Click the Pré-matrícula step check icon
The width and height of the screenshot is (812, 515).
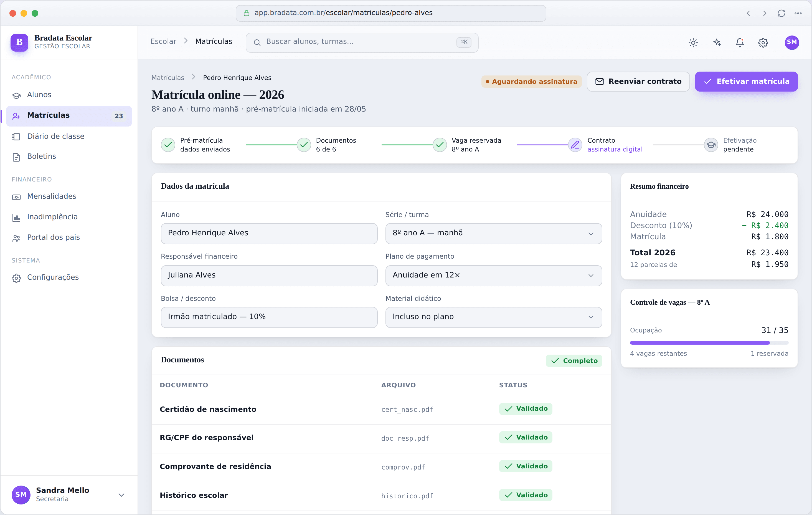168,145
